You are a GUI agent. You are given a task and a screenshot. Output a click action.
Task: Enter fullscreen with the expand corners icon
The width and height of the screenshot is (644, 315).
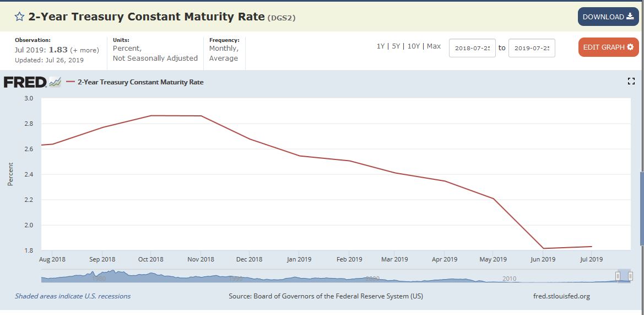tap(631, 82)
